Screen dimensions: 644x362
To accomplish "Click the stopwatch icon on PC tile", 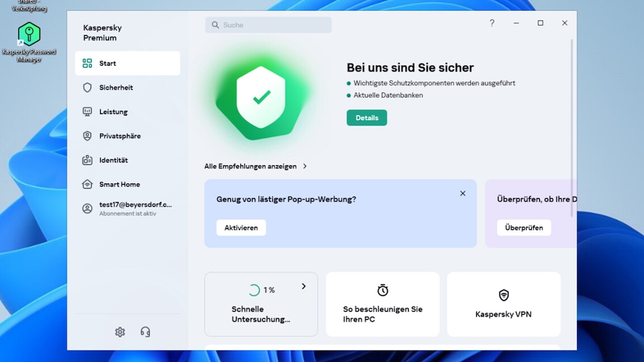I will point(383,290).
